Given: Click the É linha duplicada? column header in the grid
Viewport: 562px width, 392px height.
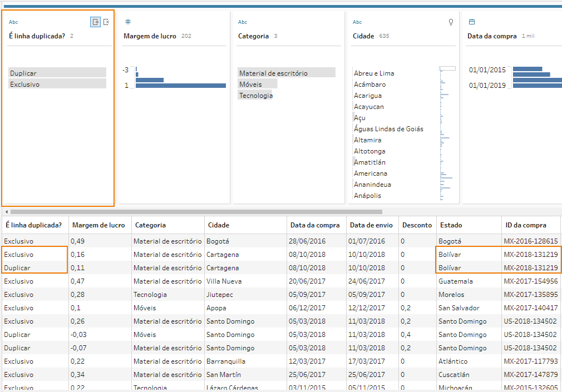Looking at the screenshot, I should tap(36, 225).
